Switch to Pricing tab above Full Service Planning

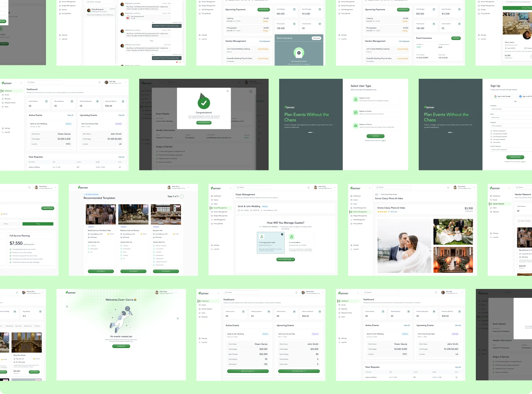38,224
